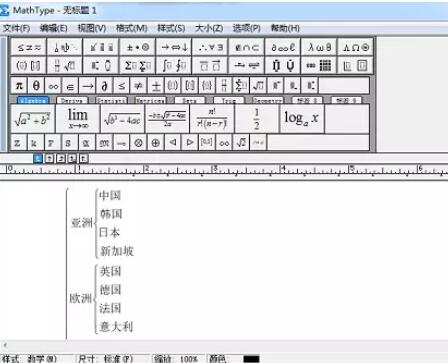Insert the square brackets template from the small bar
This screenshot has width=448, height=363.
(190, 86)
